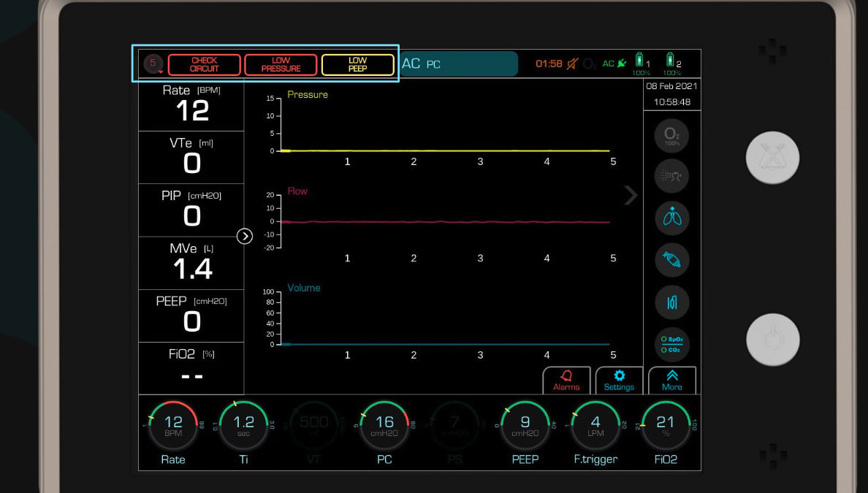
Task: Adjust the PEEP dial set to 9
Action: tap(525, 424)
